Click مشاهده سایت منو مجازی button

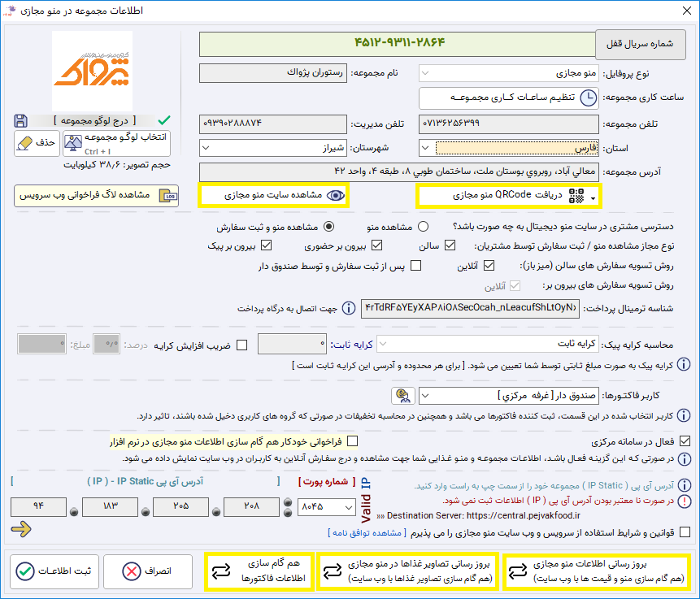[x=273, y=196]
